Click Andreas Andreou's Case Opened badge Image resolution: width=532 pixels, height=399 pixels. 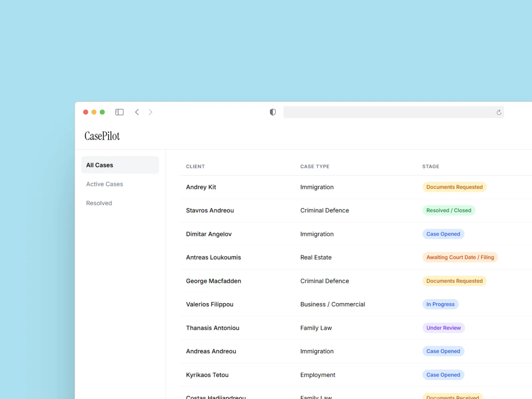(443, 351)
